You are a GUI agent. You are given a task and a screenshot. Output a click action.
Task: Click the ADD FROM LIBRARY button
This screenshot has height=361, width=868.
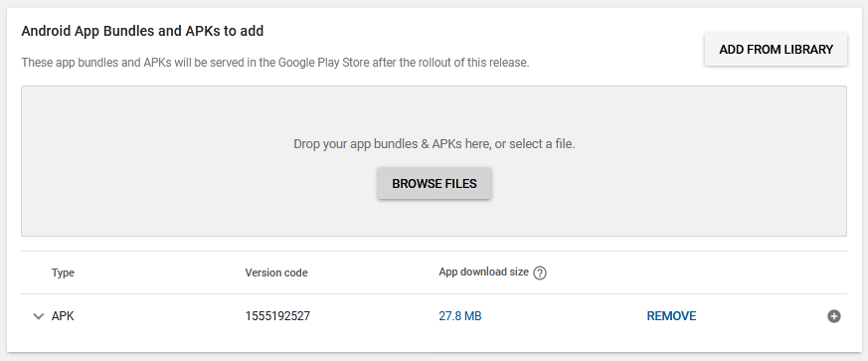pyautogui.click(x=776, y=50)
